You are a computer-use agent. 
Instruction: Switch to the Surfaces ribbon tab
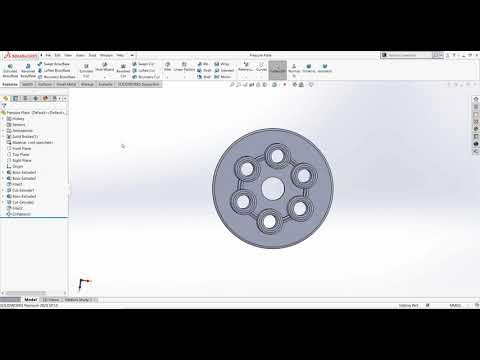pyautogui.click(x=45, y=84)
